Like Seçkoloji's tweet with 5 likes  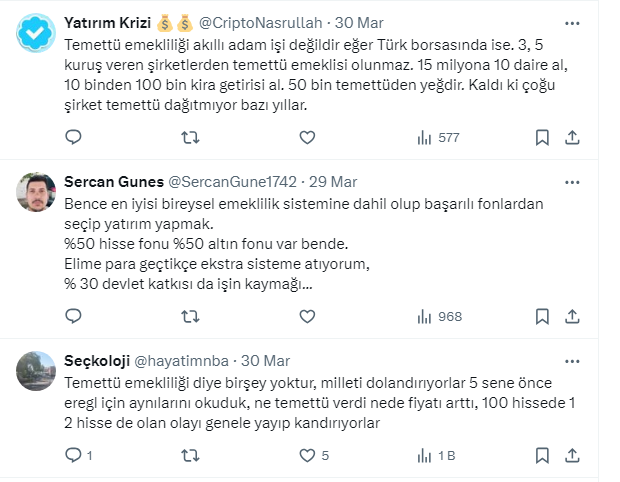pyautogui.click(x=307, y=456)
